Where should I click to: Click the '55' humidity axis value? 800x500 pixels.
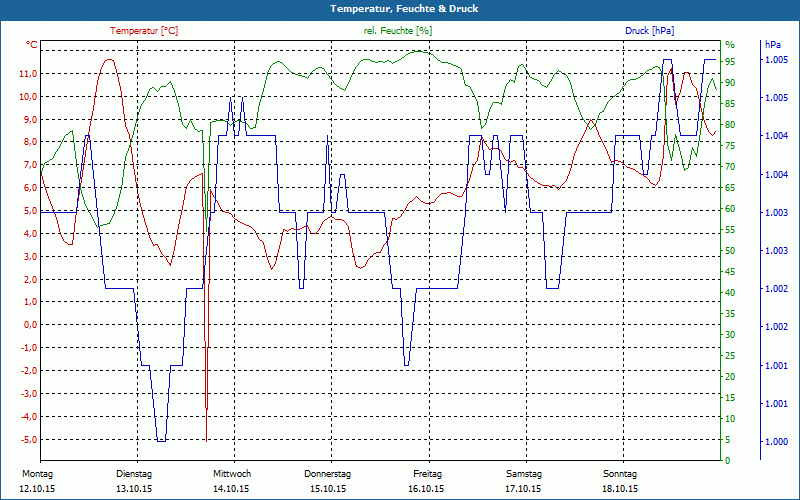coord(730,230)
